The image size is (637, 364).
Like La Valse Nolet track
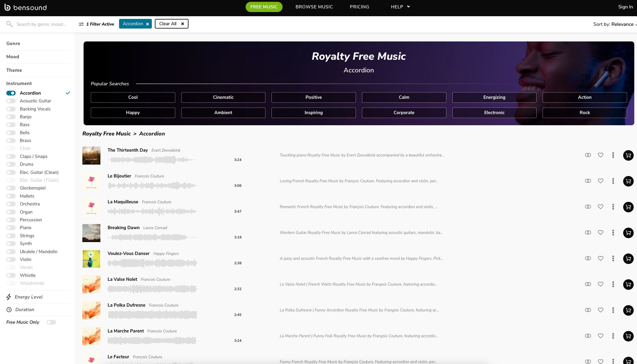600,284
